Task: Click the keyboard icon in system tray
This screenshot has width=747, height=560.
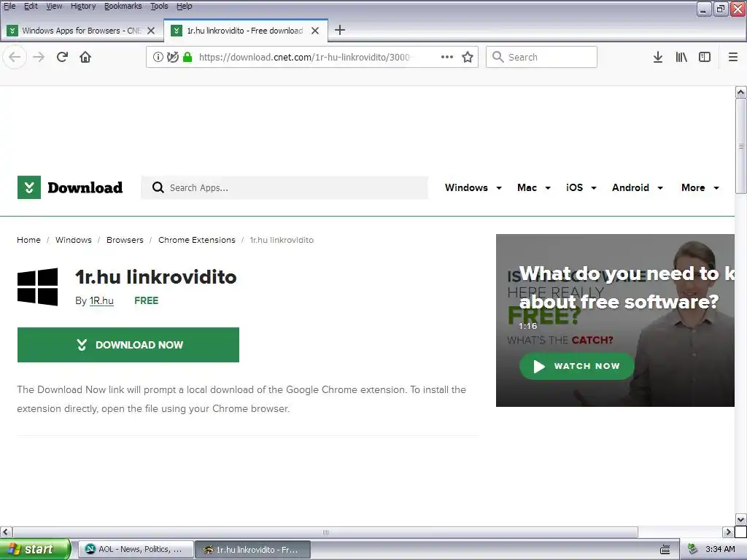Action: (x=665, y=550)
